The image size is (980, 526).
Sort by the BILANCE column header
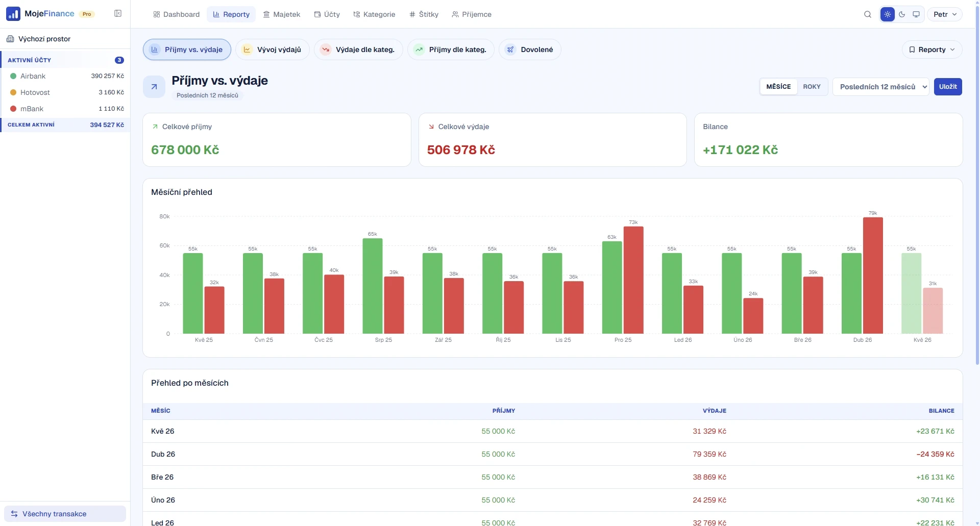click(942, 411)
